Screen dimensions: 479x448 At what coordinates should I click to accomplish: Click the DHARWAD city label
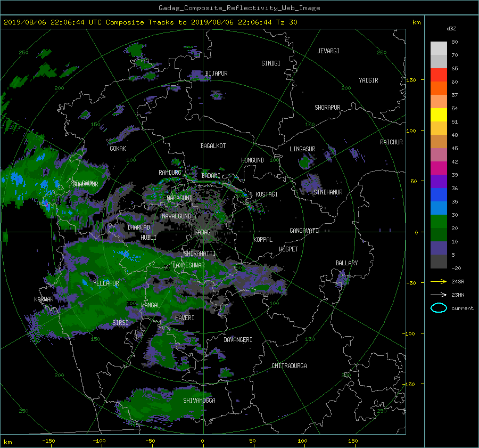139,227
